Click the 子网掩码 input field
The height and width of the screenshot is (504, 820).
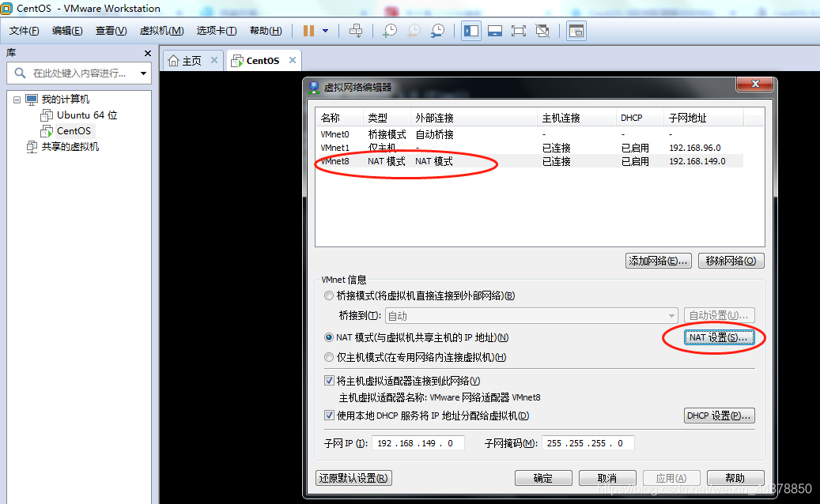pyautogui.click(x=588, y=443)
